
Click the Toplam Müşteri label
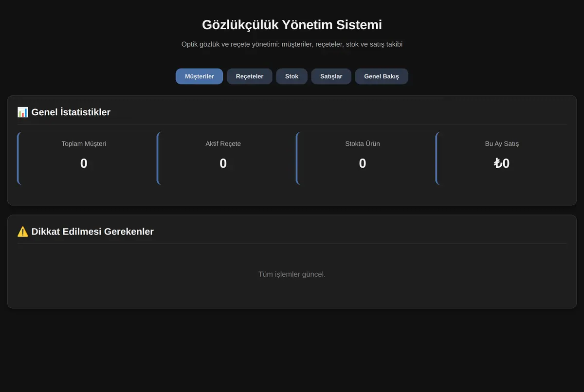pos(84,143)
